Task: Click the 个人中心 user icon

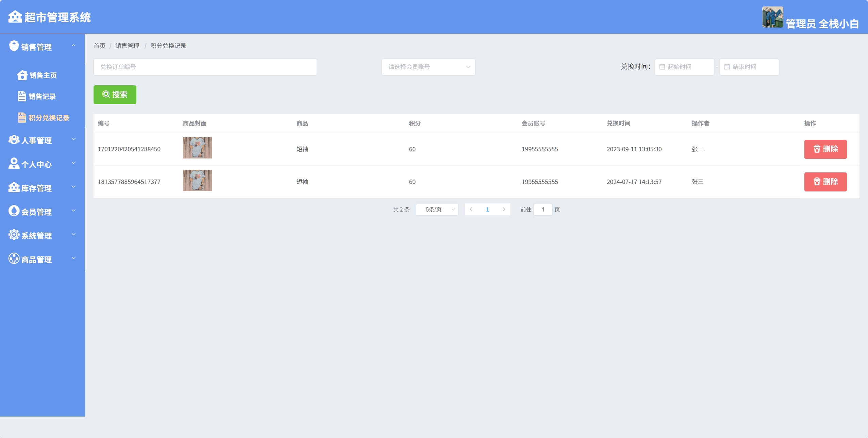Action: (14, 164)
